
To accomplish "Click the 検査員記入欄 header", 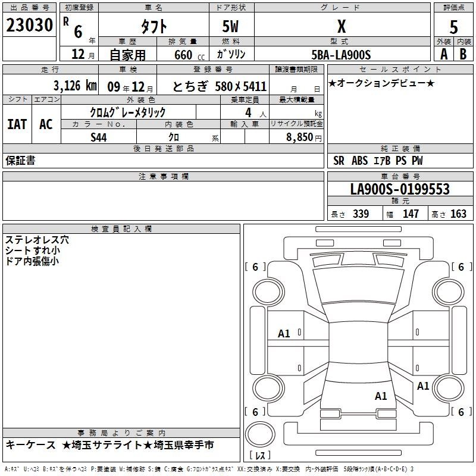I will point(121,229).
